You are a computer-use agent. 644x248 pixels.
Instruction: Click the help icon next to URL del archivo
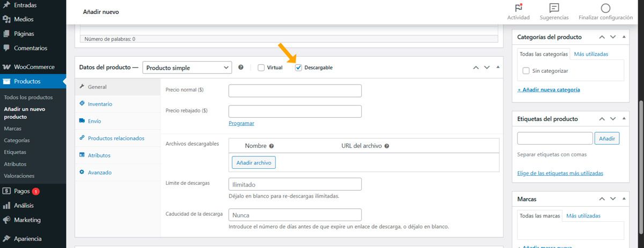coord(386,146)
